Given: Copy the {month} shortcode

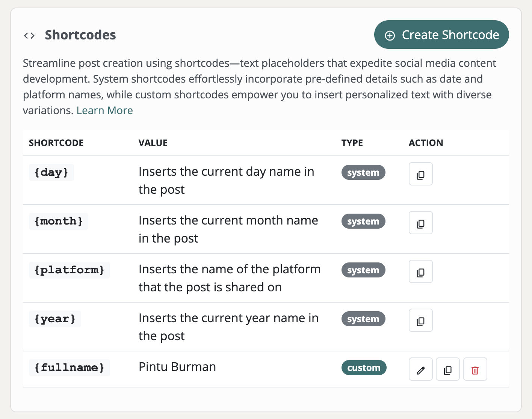Looking at the screenshot, I should (420, 223).
